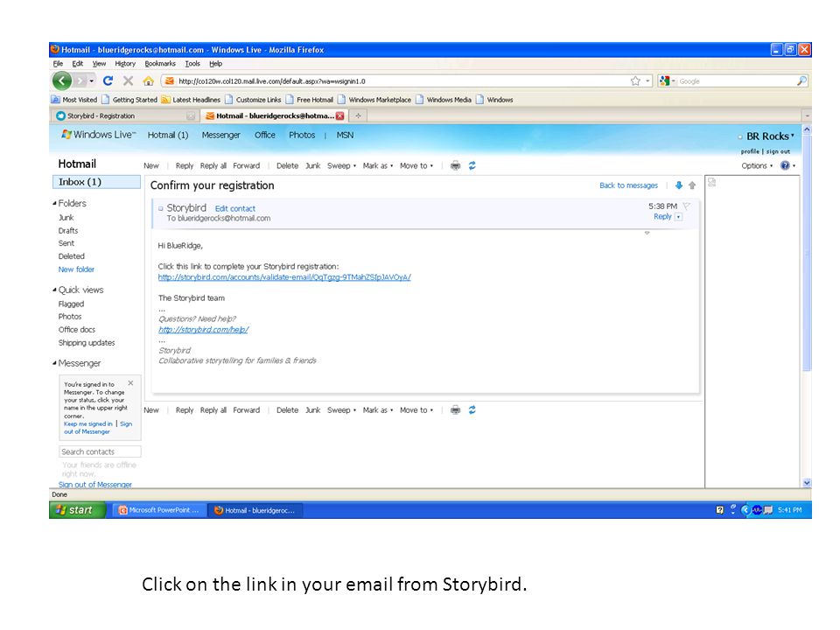
Task: Go to next message with blue down arrow
Action: (x=679, y=185)
